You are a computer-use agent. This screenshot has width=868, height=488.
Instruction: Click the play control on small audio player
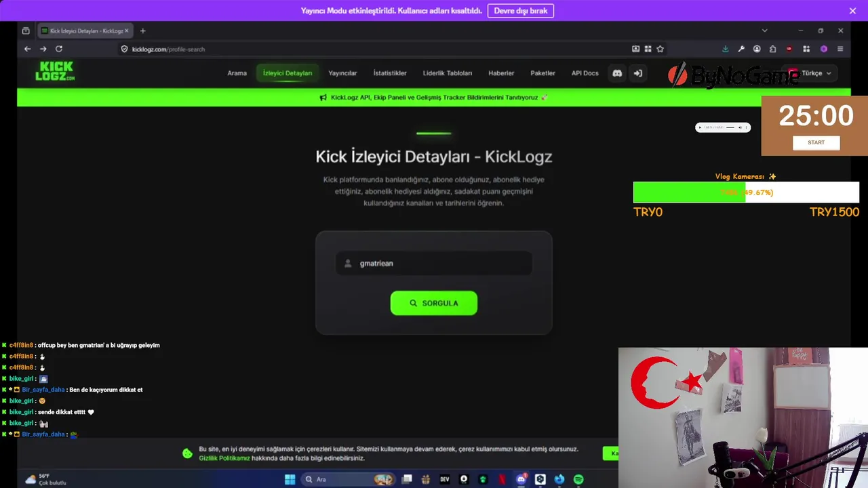(x=701, y=127)
